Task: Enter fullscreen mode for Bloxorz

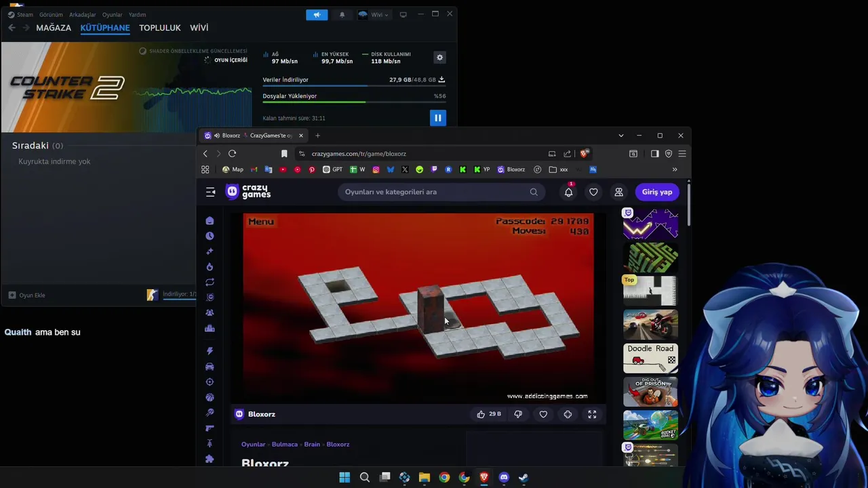Action: 592,414
